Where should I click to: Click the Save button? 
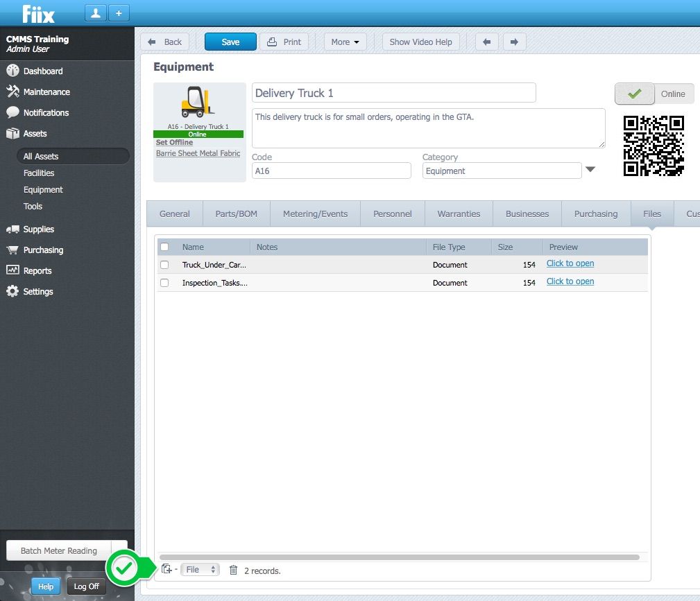[230, 42]
